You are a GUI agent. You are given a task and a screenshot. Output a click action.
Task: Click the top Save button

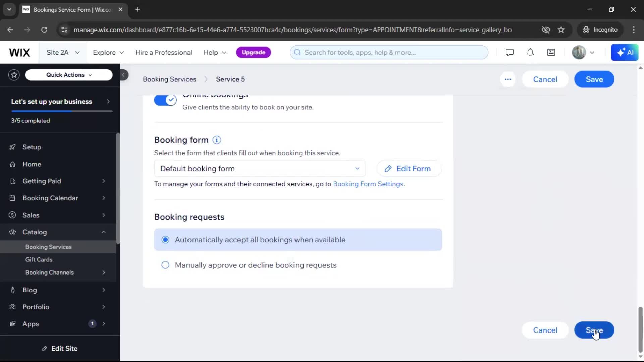point(594,79)
